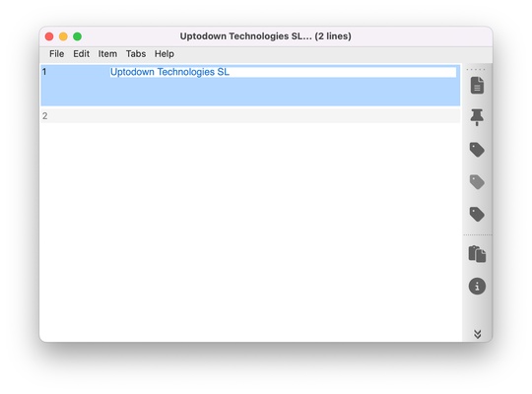Click the row number 1 label
This screenshot has width=532, height=394.
pyautogui.click(x=44, y=72)
